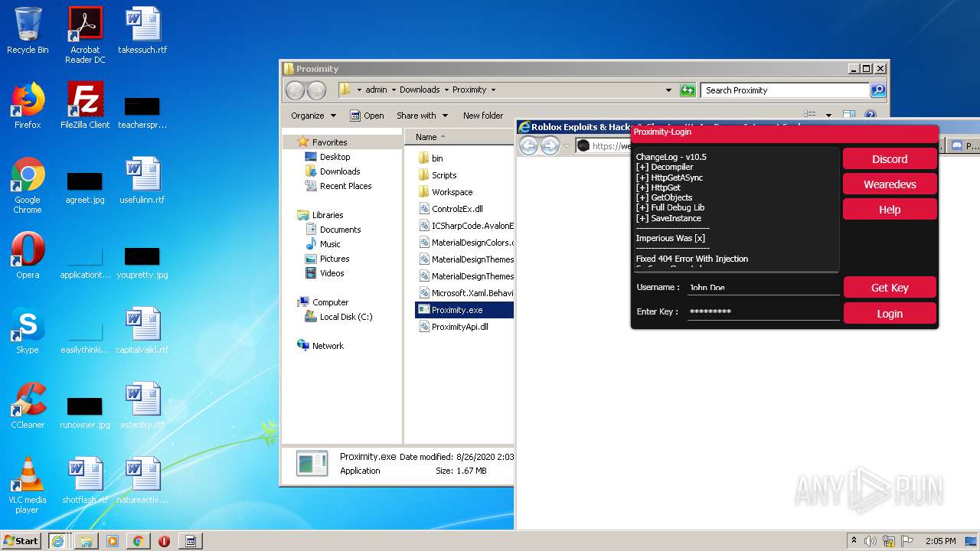Select Libraries in navigation pane
The image size is (980, 551).
328,215
